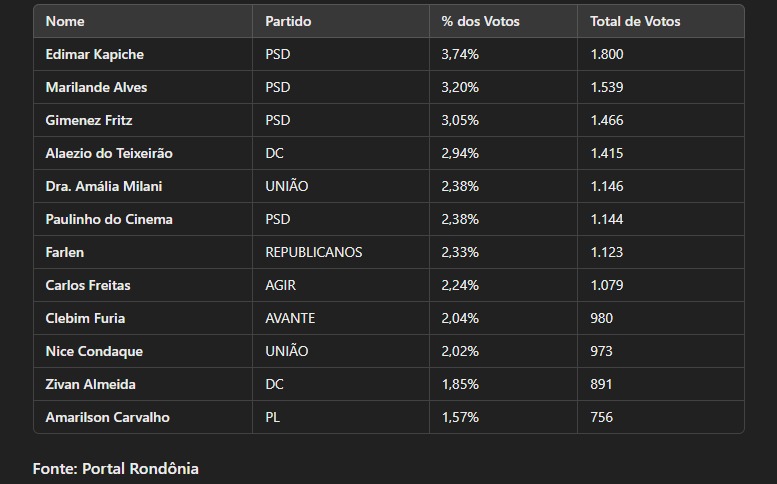Click the Partido column header

288,21
